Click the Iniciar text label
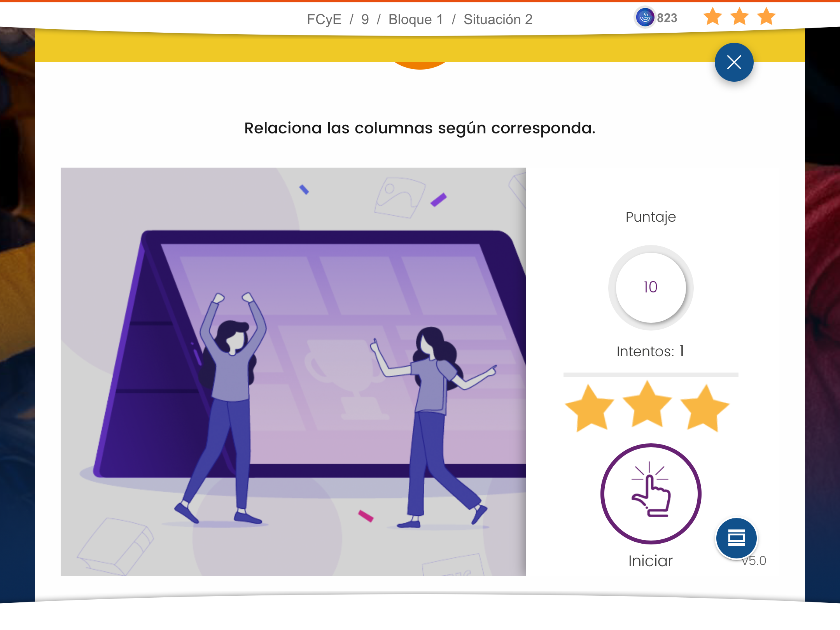The image size is (840, 630). (651, 561)
